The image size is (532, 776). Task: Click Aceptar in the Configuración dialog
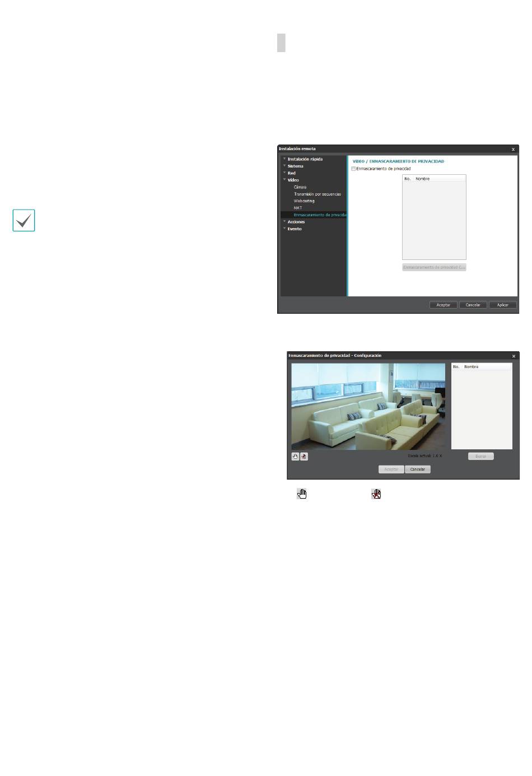pos(391,470)
